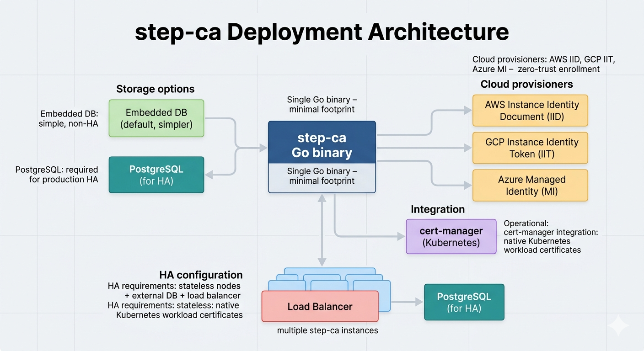Image resolution: width=644 pixels, height=351 pixels.
Task: Expand the Storage options section header
Action: coord(156,89)
